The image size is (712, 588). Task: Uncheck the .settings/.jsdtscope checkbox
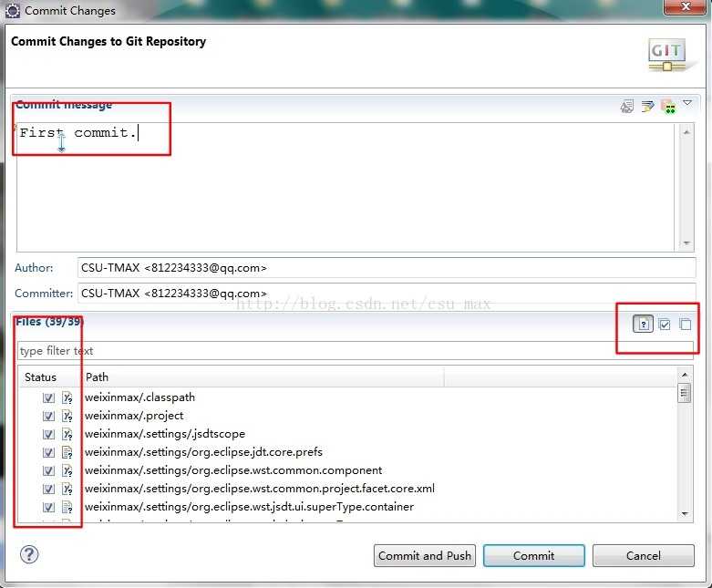(48, 434)
